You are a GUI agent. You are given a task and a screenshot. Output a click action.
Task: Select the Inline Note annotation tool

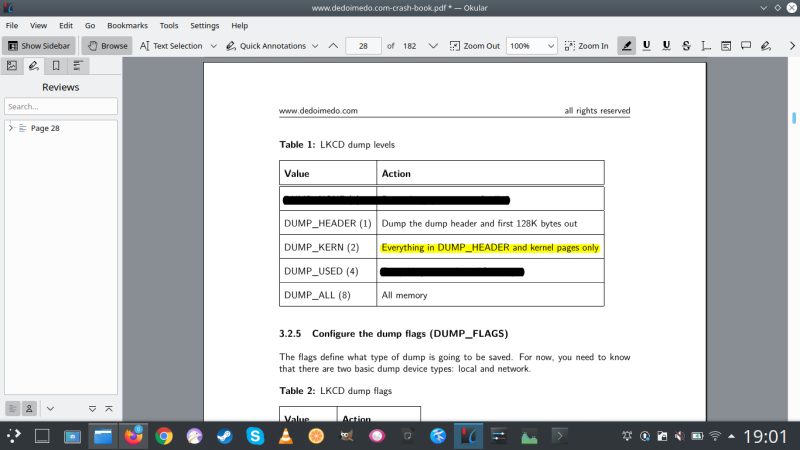(x=726, y=46)
